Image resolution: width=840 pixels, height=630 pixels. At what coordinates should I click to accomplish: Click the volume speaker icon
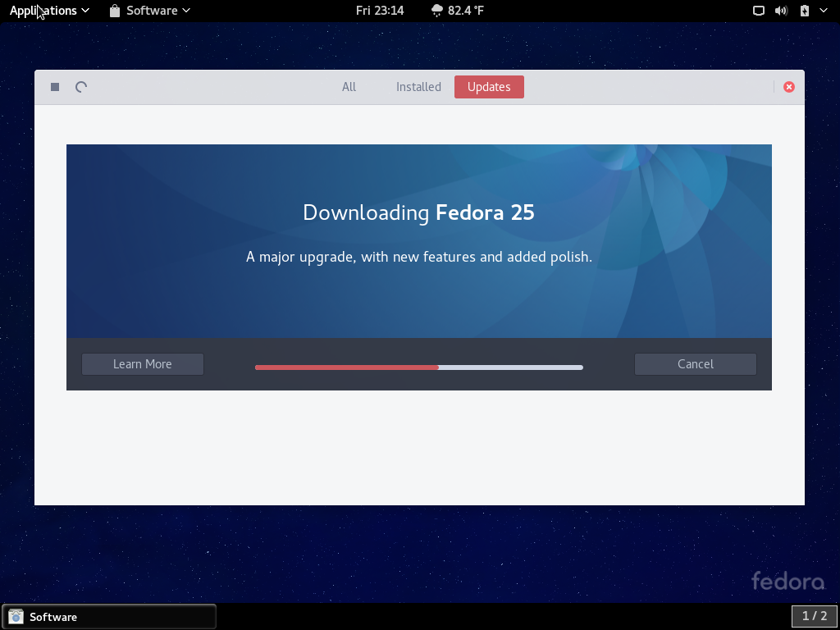point(781,11)
